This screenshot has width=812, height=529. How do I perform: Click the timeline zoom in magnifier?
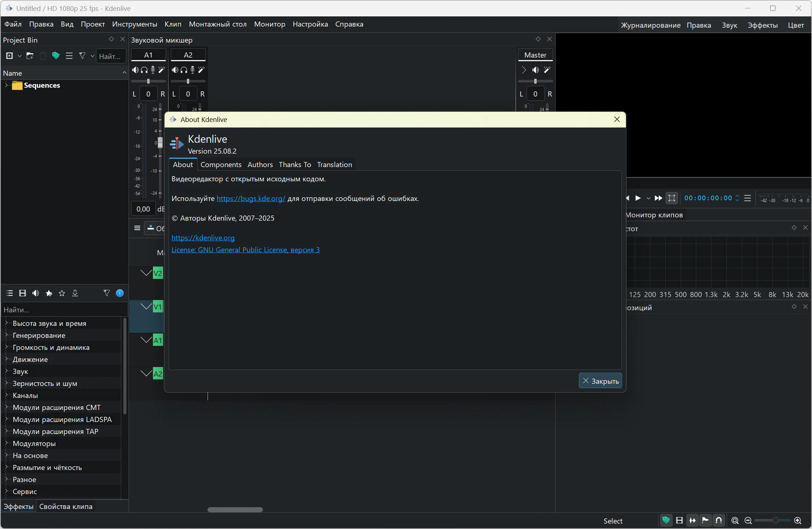797,521
